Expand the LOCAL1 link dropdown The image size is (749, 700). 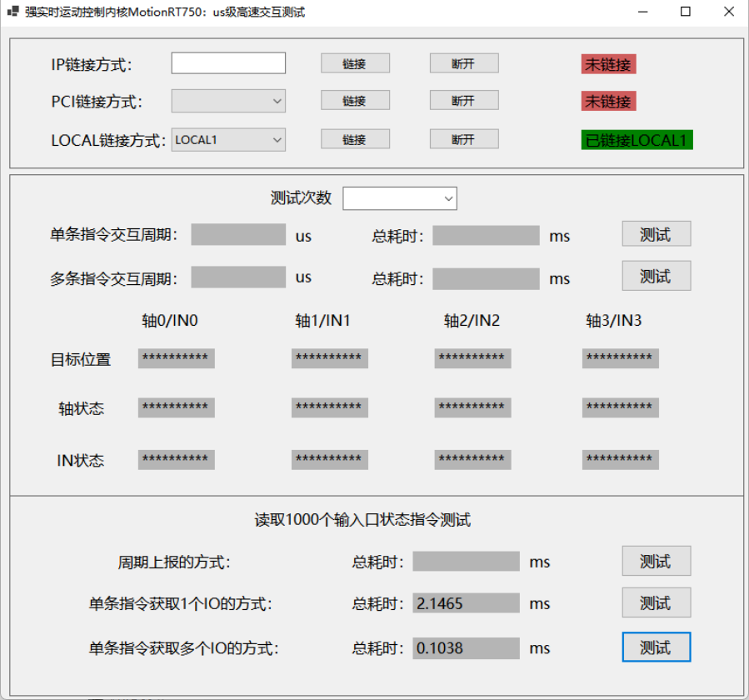point(228,140)
